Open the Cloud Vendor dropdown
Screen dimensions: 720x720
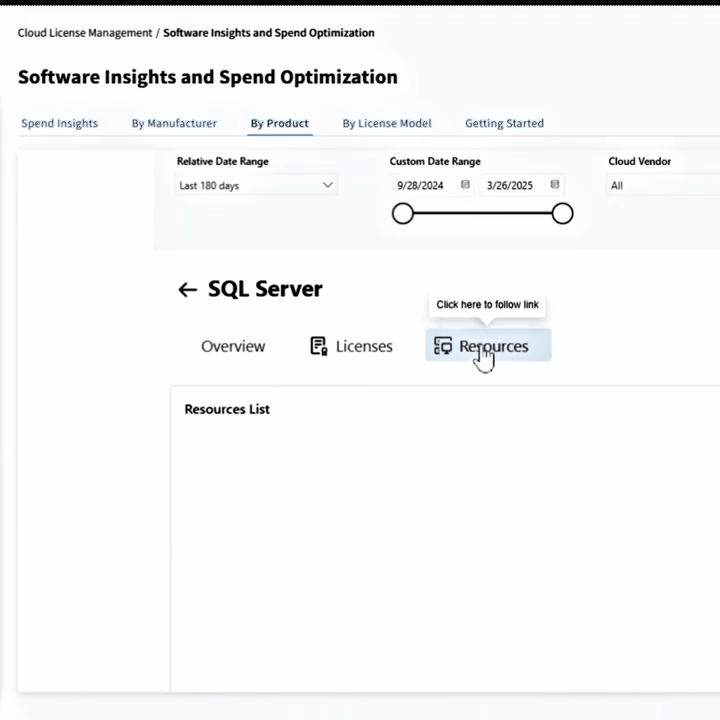(x=660, y=185)
